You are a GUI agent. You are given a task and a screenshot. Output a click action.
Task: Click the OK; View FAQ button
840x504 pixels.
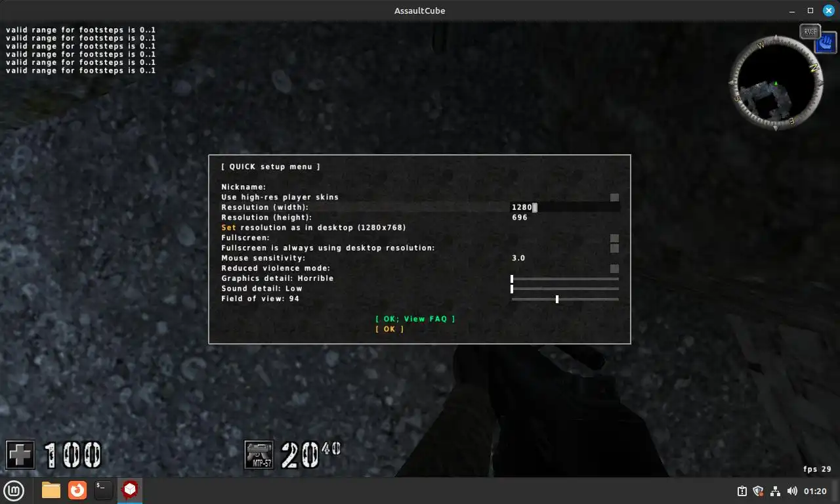click(415, 319)
